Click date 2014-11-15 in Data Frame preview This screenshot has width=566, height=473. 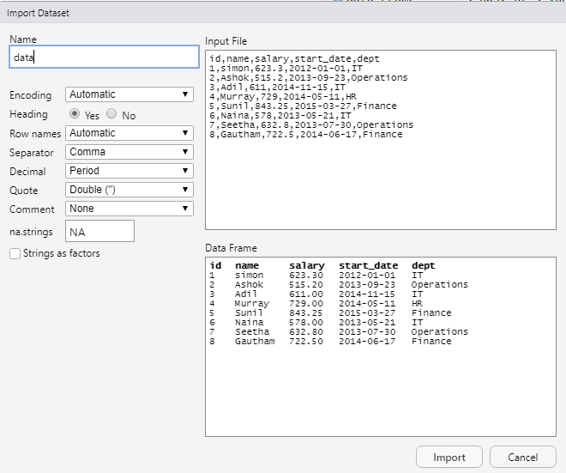pyautogui.click(x=367, y=294)
